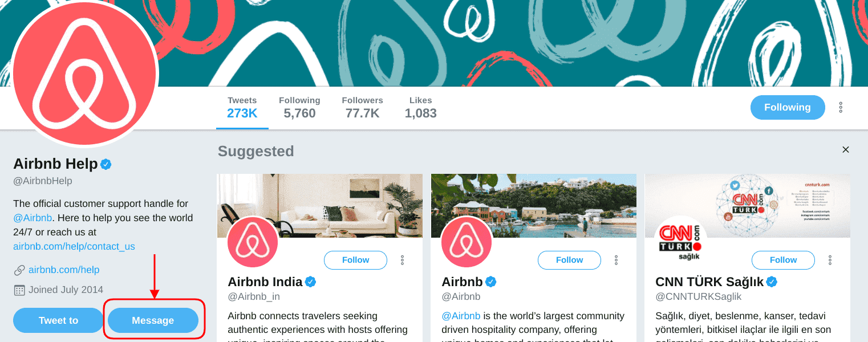
Task: Click the verified checkmark on Airbnb India
Action: pos(310,281)
